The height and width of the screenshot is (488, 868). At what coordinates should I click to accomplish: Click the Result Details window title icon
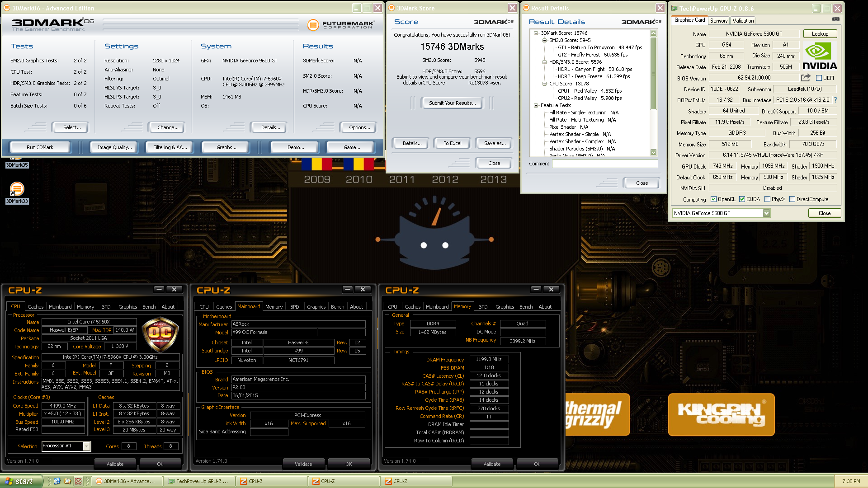[526, 8]
